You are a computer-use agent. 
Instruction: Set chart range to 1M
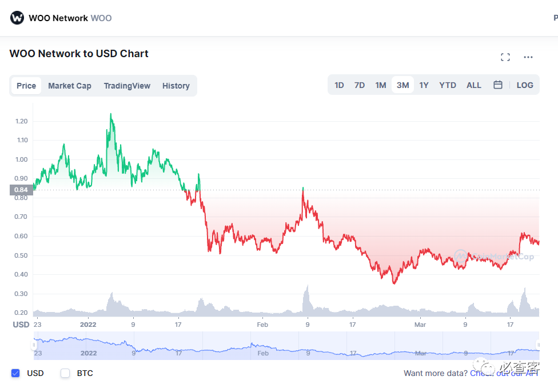coord(380,85)
